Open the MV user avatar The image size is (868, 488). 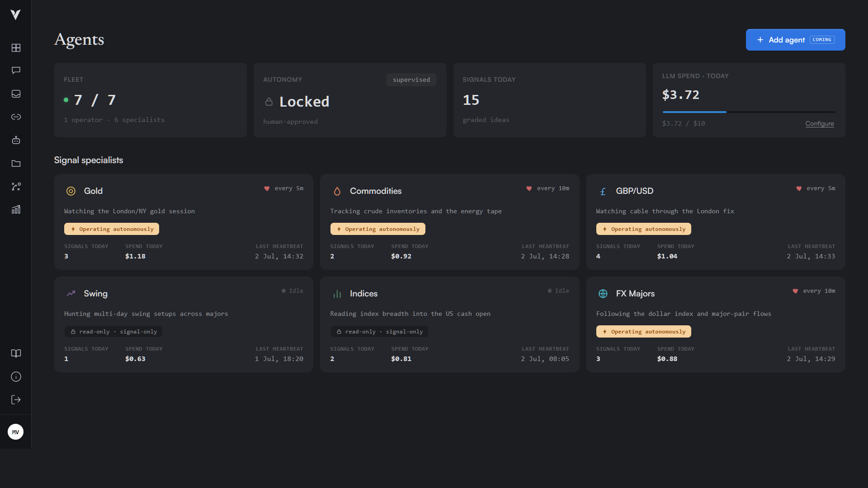(x=16, y=432)
